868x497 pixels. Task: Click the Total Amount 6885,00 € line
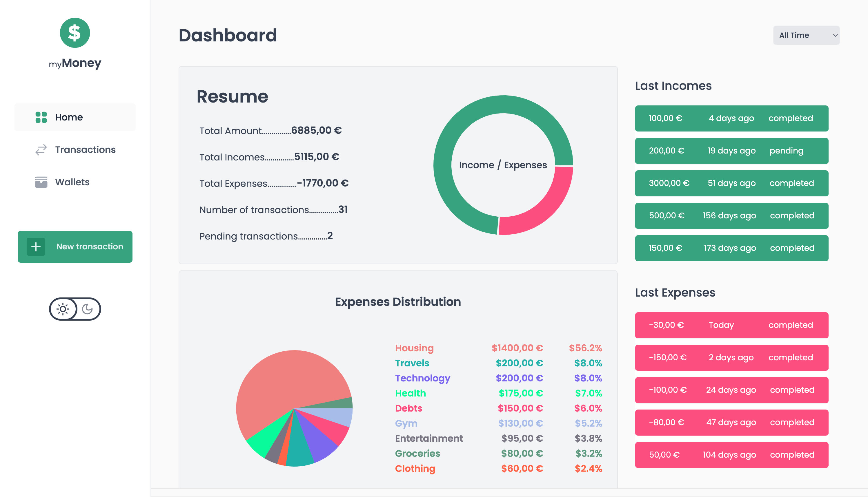(270, 130)
